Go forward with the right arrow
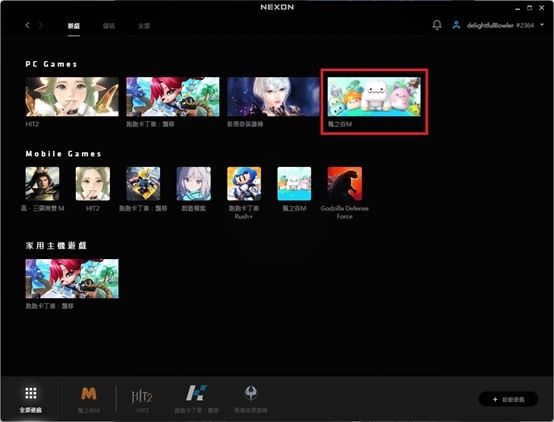This screenshot has height=422, width=554. 41,25
